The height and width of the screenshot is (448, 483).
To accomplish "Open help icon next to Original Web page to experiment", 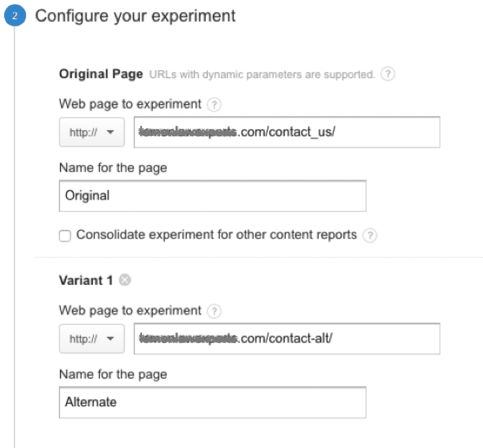I will [214, 104].
